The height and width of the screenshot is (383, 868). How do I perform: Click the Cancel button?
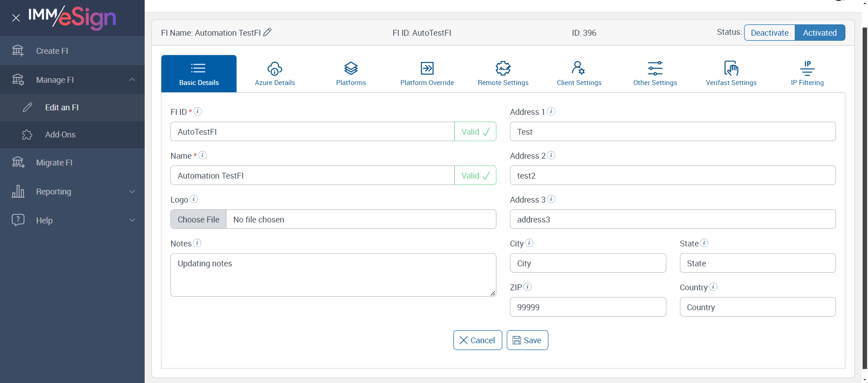[477, 340]
